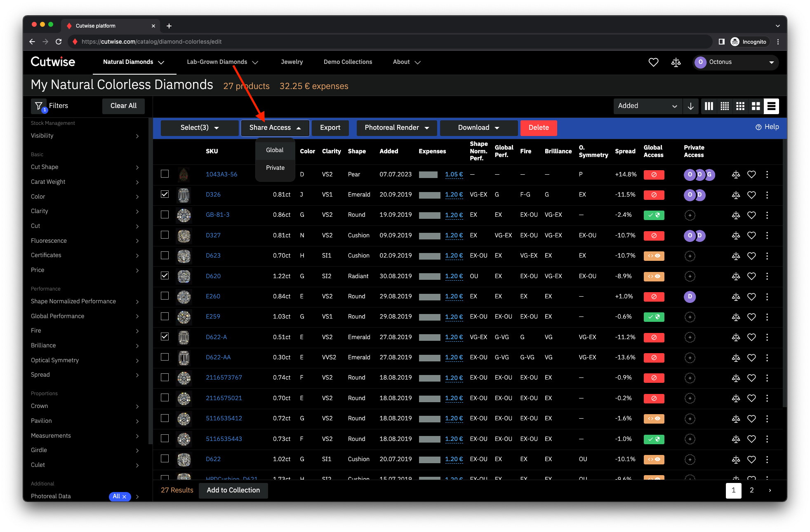Click the red Delete button
Screen dimensions: 810x532
pos(539,128)
